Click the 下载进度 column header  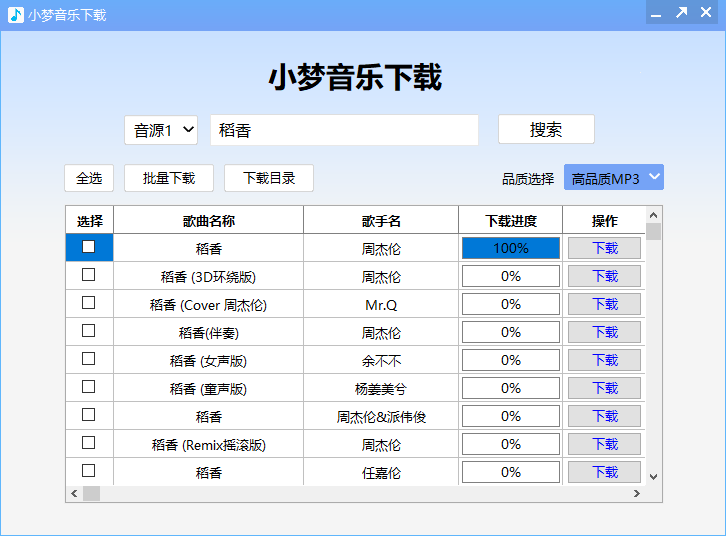[510, 221]
